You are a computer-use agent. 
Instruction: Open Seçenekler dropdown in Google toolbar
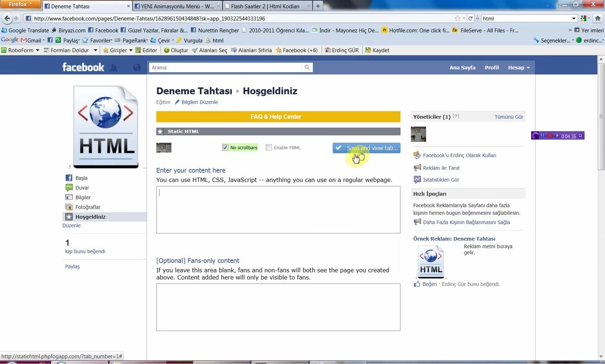(554, 40)
